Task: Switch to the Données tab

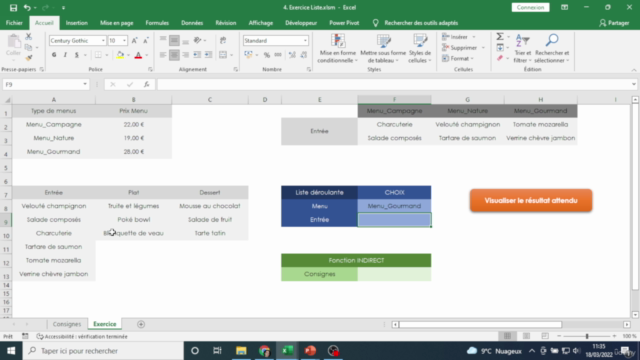Action: coord(192,23)
